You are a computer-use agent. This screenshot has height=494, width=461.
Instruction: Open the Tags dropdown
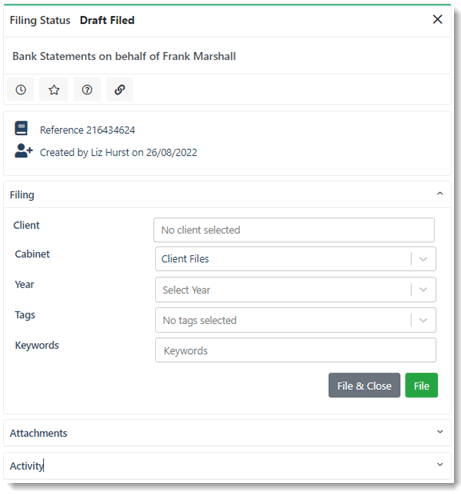[x=295, y=320]
